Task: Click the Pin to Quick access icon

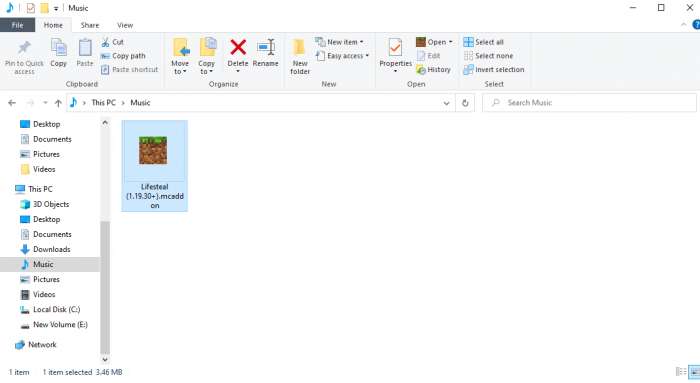Action: pos(24,48)
